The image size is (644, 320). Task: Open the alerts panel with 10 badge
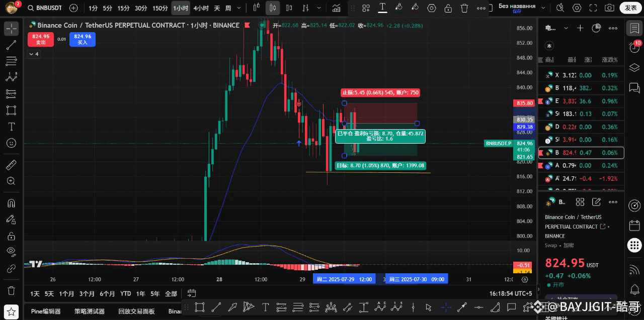(634, 47)
